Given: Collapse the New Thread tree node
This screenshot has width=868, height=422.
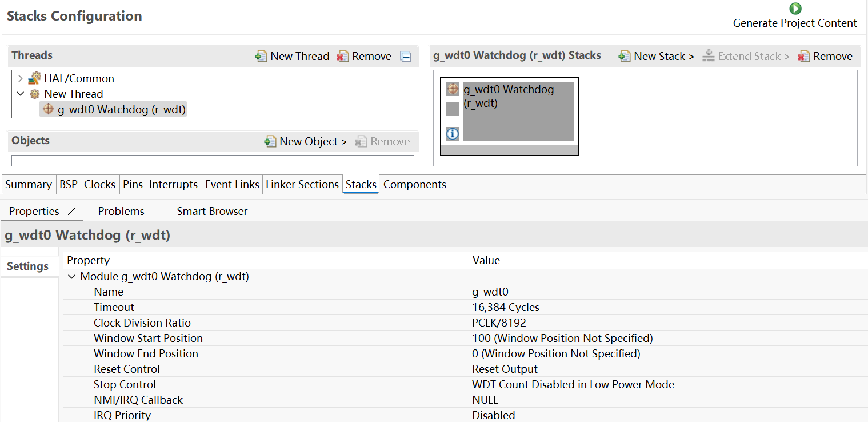Looking at the screenshot, I should coord(21,94).
